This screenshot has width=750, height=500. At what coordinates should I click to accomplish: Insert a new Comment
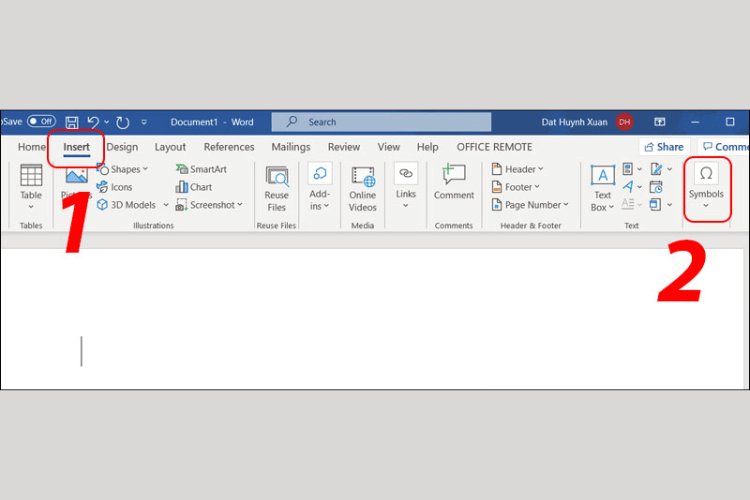[454, 182]
